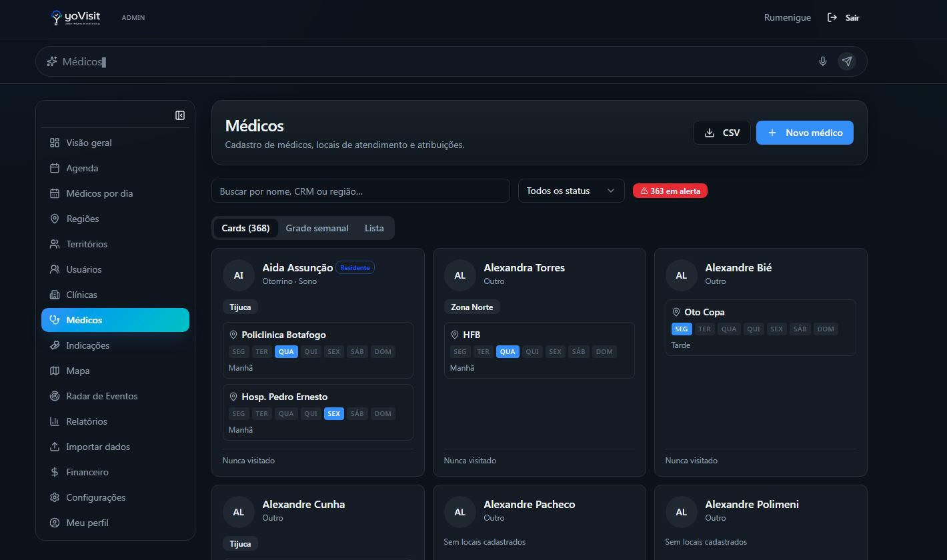Click the ADMIN label in header

(x=133, y=18)
